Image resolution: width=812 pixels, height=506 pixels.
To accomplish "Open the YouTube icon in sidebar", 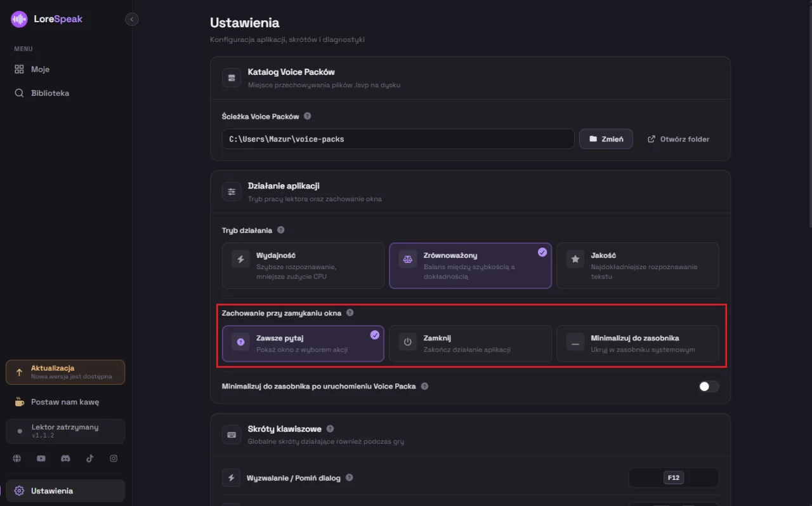I will click(x=41, y=458).
